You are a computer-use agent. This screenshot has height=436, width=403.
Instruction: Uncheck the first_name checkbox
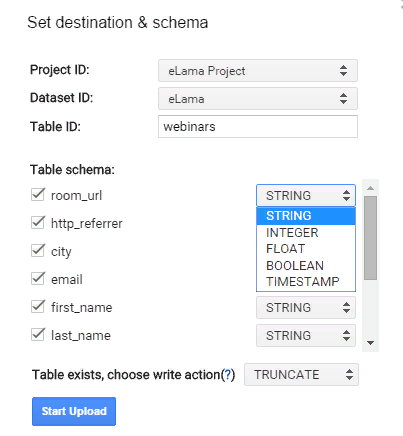(38, 306)
